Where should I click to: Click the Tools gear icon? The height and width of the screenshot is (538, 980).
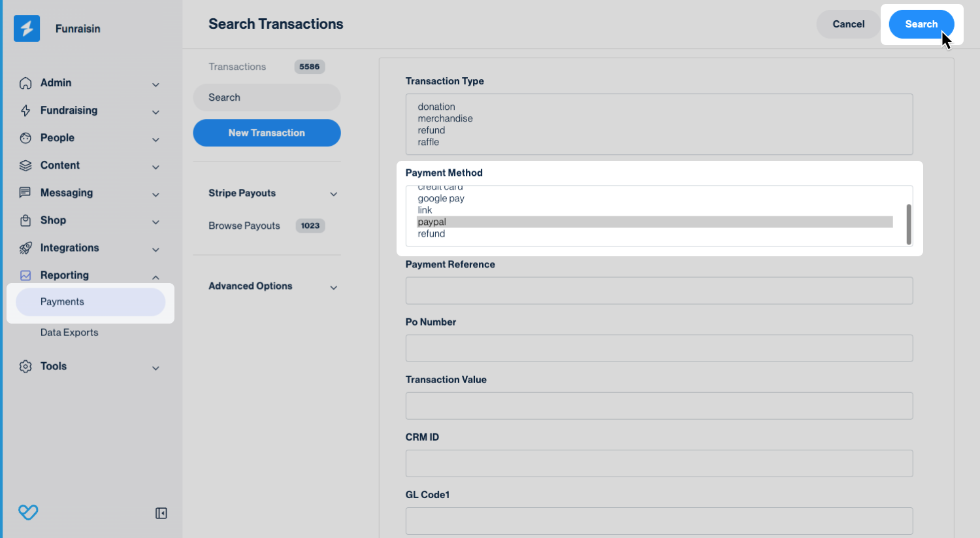click(25, 366)
